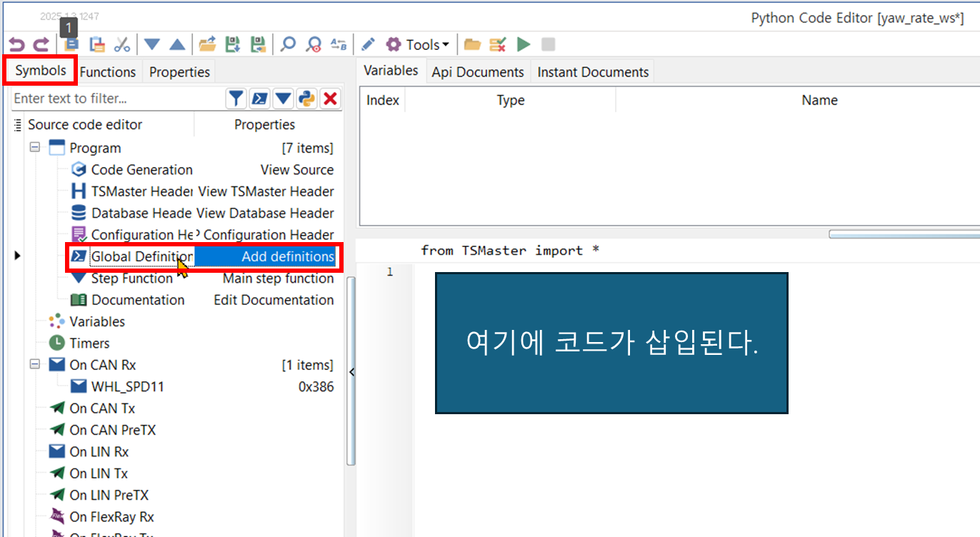Screen dimensions: 980x537
Task: Click the blue funnel filter icon
Action: [x=236, y=99]
